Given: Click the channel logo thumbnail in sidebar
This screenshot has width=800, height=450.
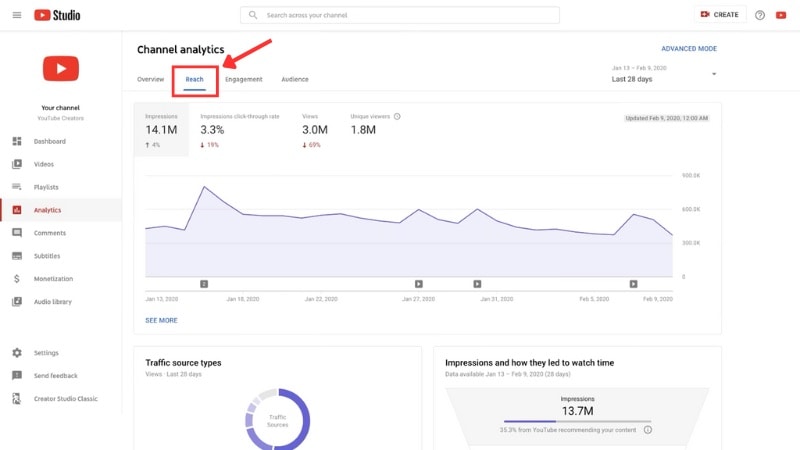Looking at the screenshot, I should click(x=61, y=68).
